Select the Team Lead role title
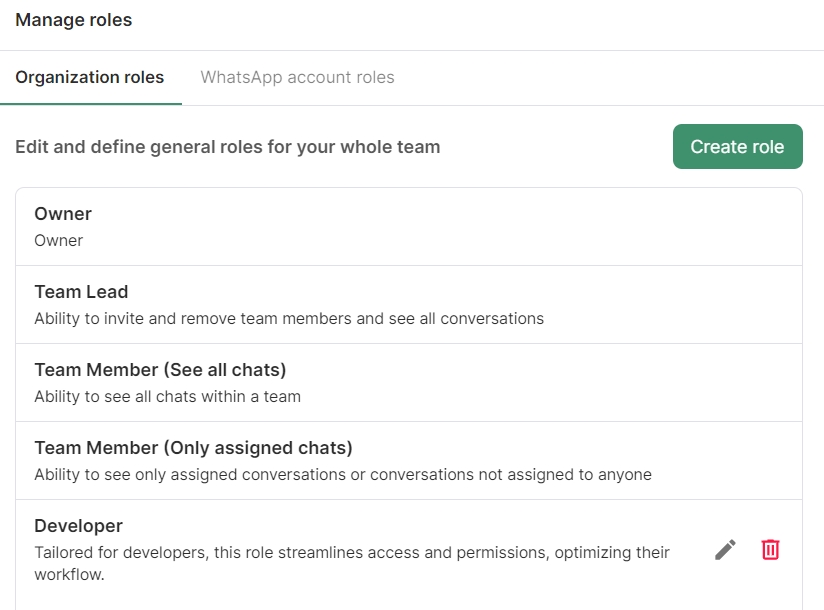Viewport: 824px width, 610px height. 81,292
